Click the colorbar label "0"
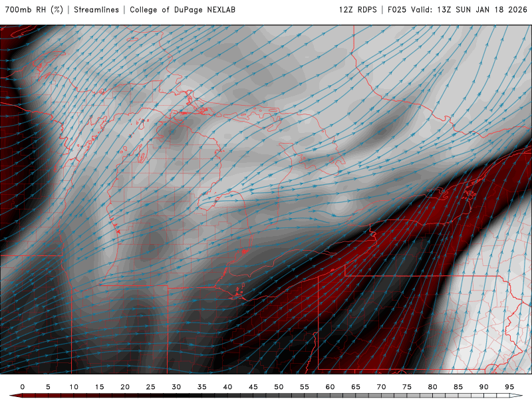Viewport: 532px width, 399px height. click(x=23, y=387)
